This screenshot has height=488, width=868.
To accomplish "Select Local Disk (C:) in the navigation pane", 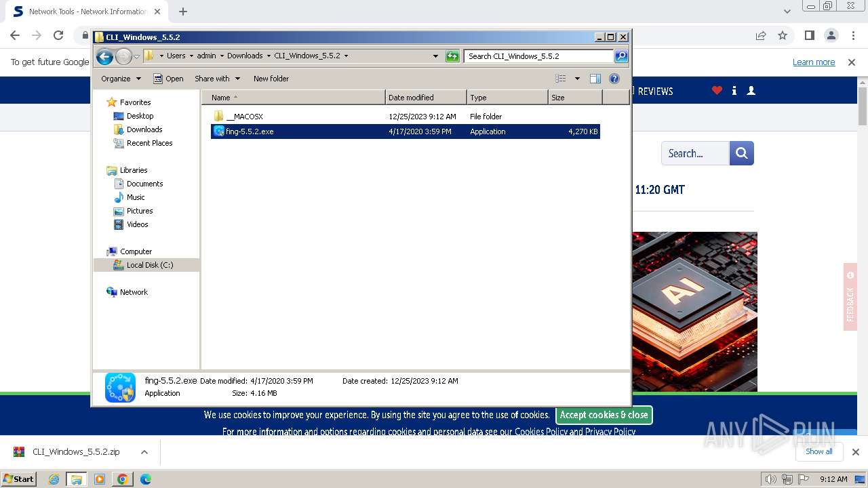I will (x=149, y=265).
